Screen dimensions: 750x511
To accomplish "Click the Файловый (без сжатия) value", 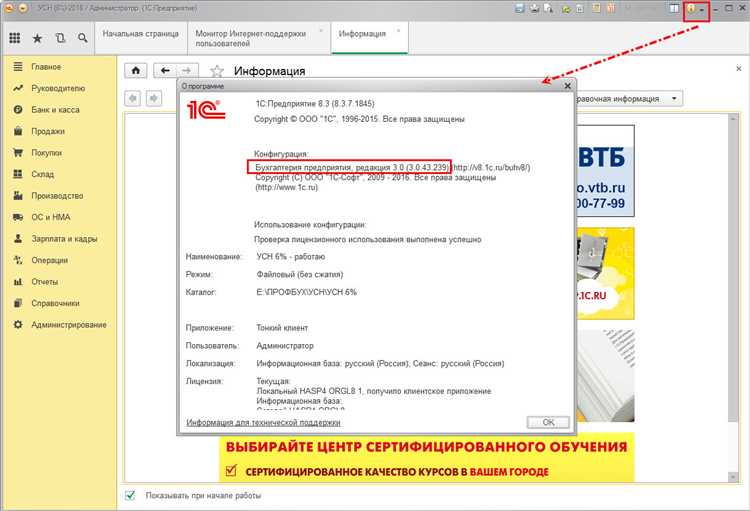I will (300, 275).
